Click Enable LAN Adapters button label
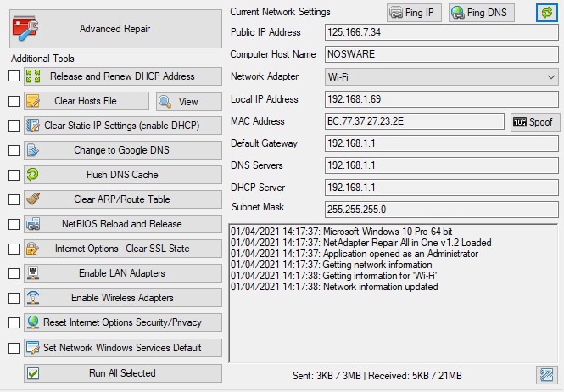This screenshot has height=392, width=564. tap(122, 273)
